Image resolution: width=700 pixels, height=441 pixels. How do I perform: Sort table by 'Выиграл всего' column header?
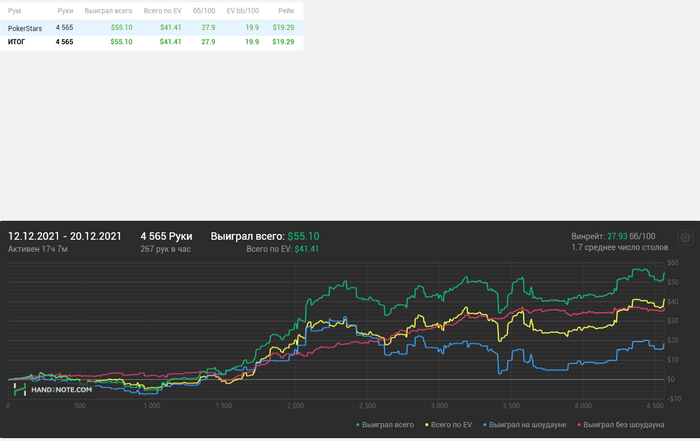pos(108,11)
